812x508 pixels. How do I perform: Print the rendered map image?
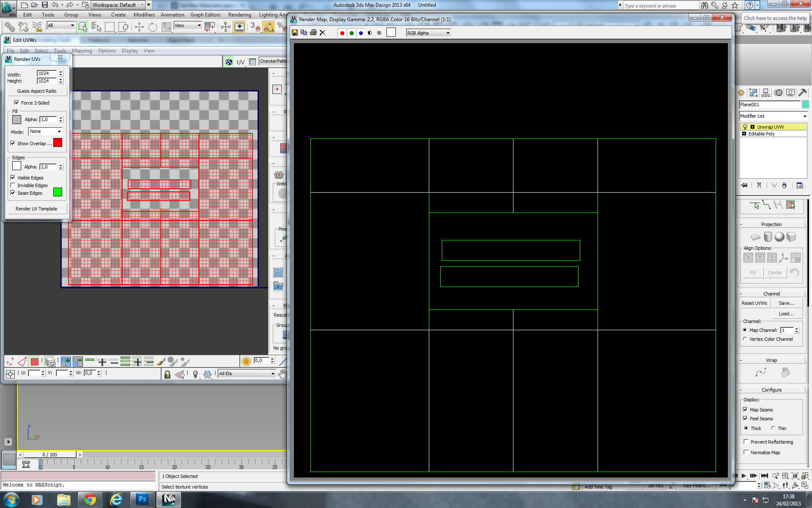[313, 33]
